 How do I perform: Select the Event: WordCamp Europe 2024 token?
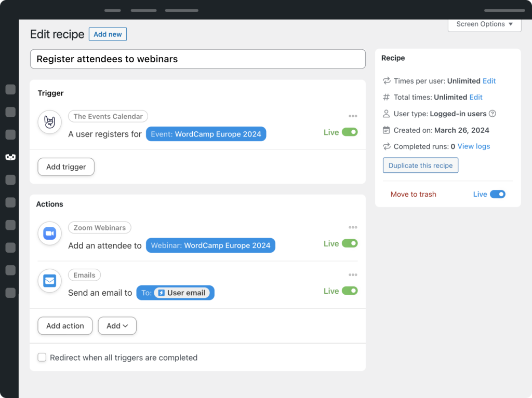tap(206, 134)
